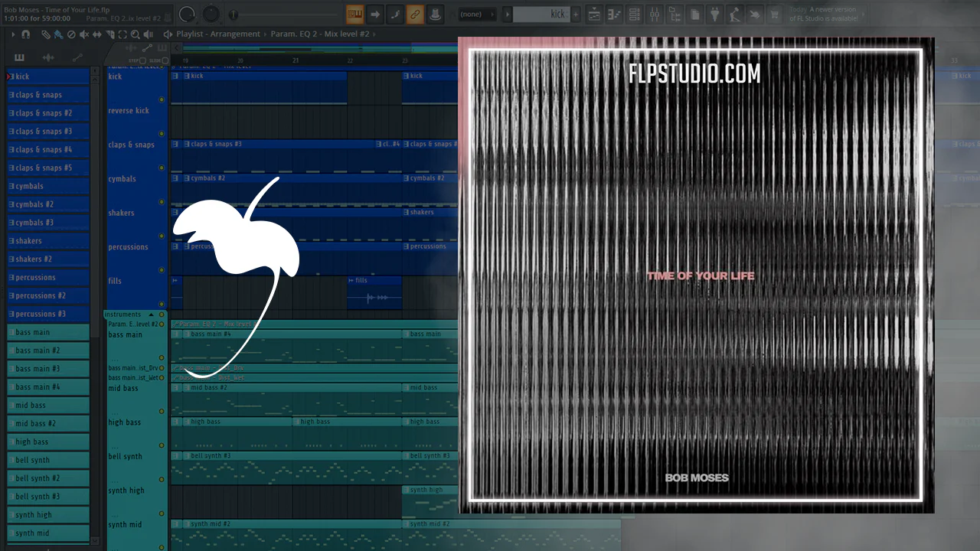Click Param. EQ 2 - Mix level #2 breadcrumb
Screen dimensions: 980x551
click(x=320, y=34)
